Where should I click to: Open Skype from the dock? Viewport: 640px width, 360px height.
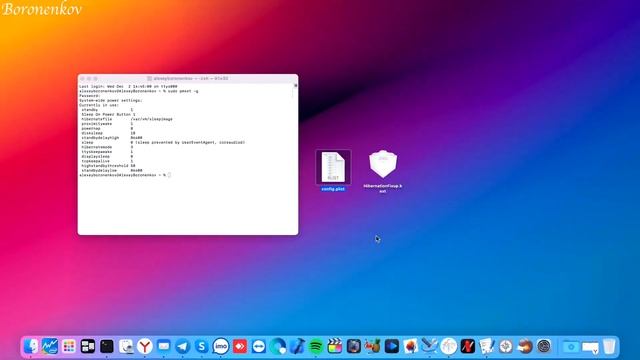point(202,346)
